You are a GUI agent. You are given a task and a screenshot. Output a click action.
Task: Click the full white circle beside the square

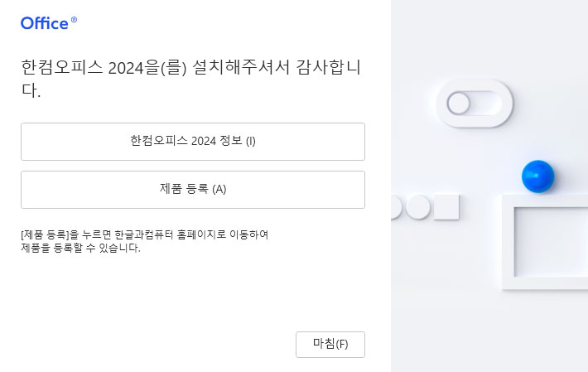418,207
